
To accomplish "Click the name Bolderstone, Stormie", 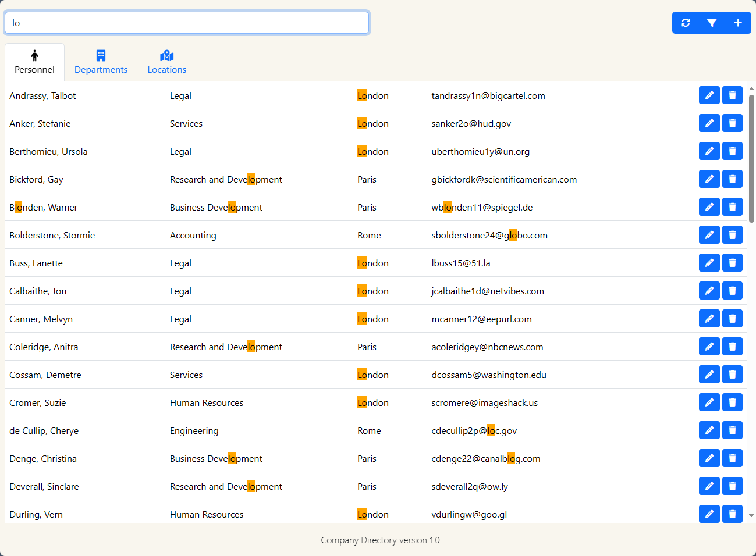I will 52,236.
